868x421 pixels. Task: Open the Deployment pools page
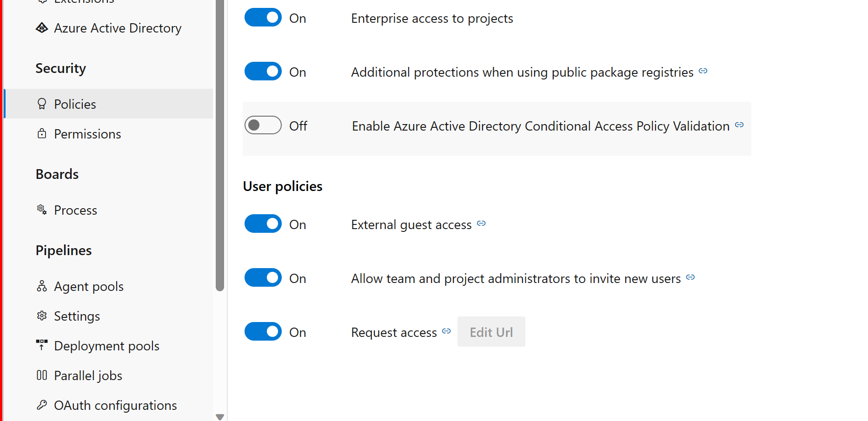tap(106, 345)
